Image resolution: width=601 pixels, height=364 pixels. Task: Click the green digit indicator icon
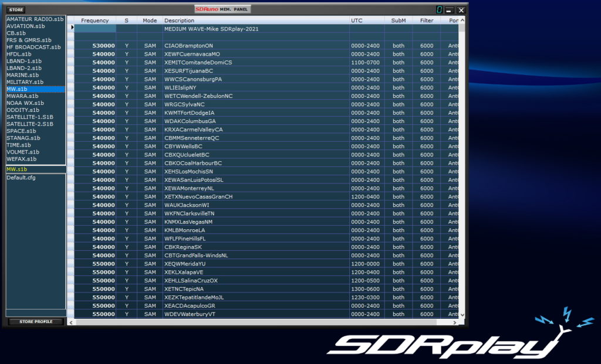tap(439, 9)
